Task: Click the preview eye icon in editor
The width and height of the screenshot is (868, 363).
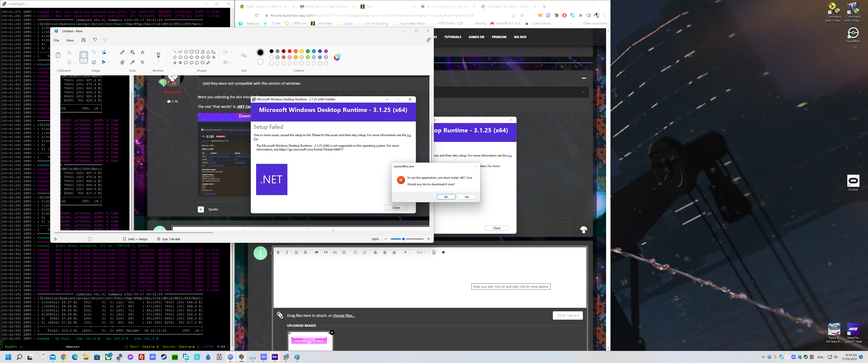Action: (443, 252)
